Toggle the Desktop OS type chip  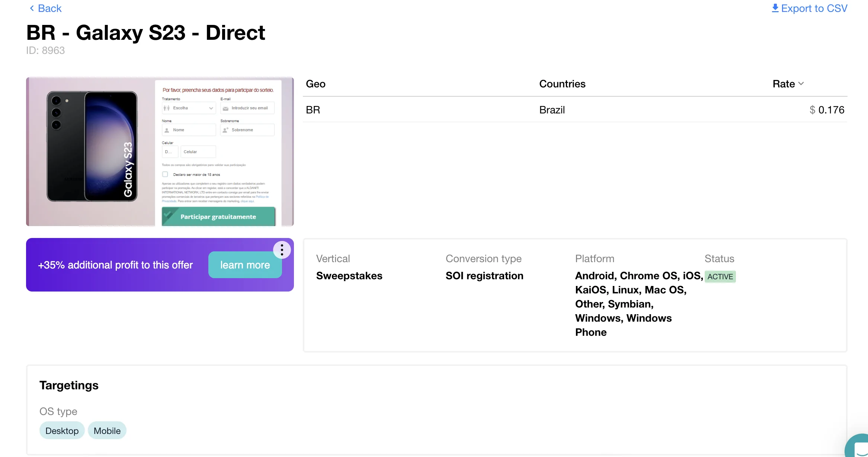tap(62, 431)
